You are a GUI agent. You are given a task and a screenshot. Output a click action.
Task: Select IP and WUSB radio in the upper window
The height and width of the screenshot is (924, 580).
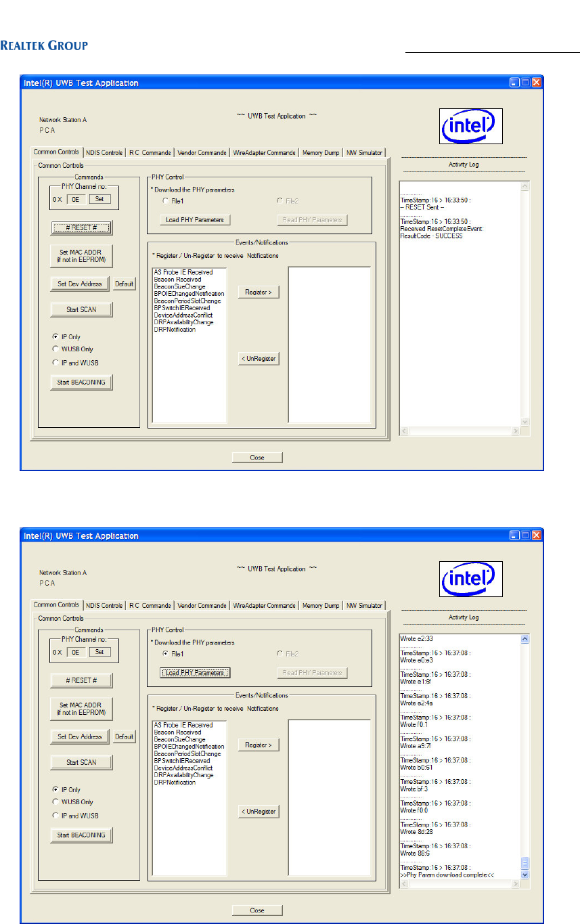pyautogui.click(x=75, y=363)
